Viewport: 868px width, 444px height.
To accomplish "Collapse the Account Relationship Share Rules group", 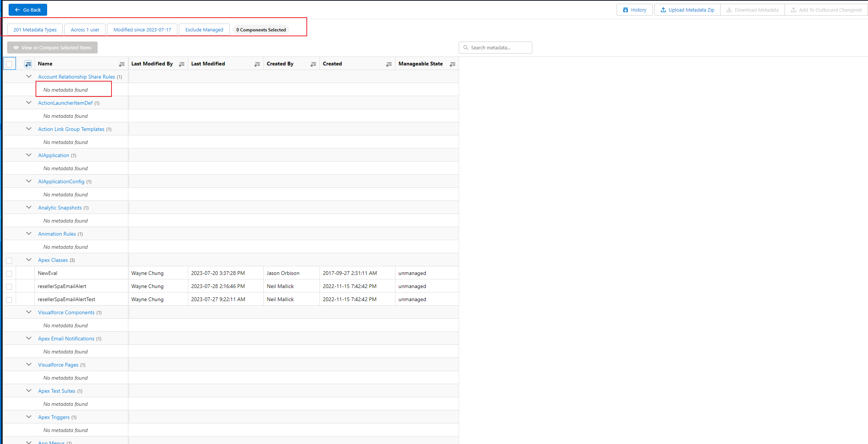I will 29,76.
